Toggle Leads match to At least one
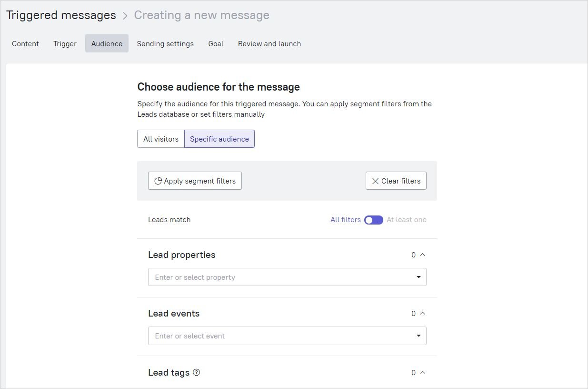 (373, 220)
